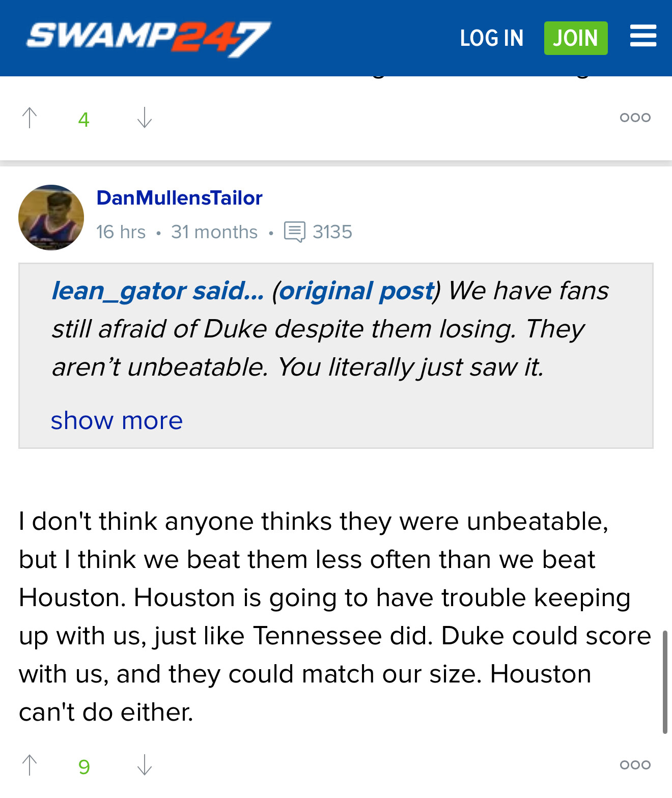Click the LOG IN menu item
The width and height of the screenshot is (672, 798).
[x=491, y=38]
